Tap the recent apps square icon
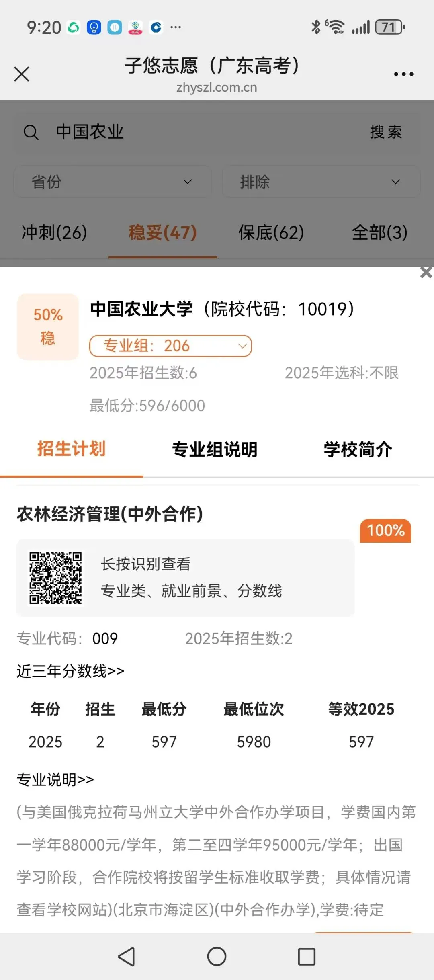The height and width of the screenshot is (980, 434). 307,956
